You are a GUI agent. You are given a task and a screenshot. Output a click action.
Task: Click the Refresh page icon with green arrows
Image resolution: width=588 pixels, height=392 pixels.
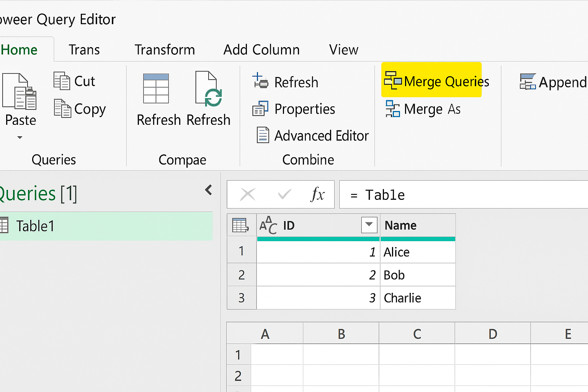(209, 89)
